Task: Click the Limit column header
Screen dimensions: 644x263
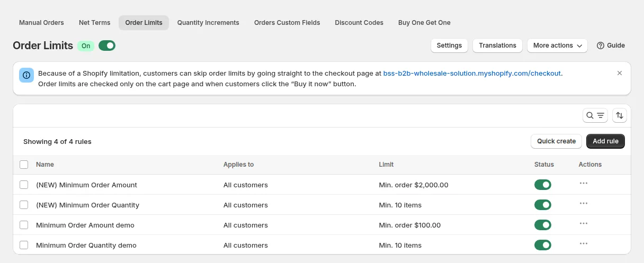Action: tap(386, 165)
